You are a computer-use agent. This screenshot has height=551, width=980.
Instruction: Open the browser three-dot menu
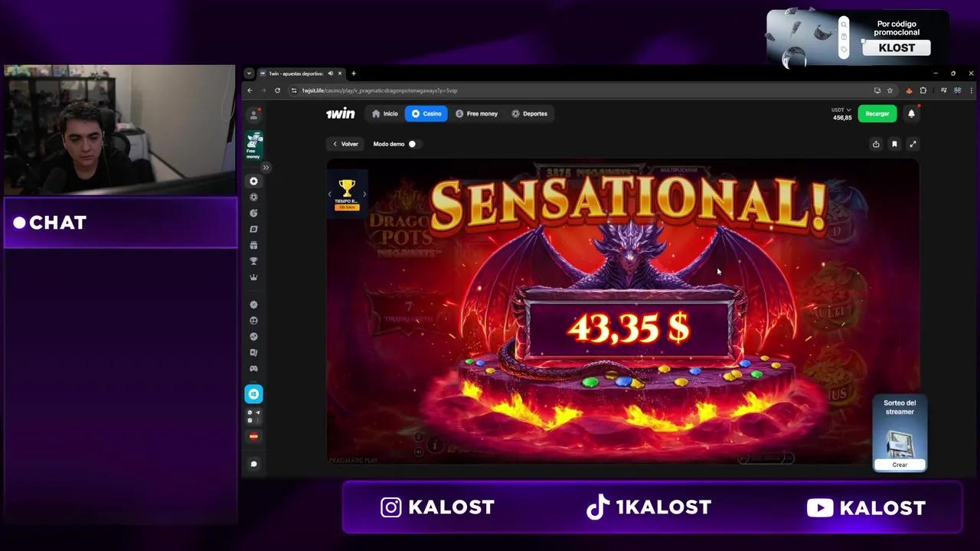coord(971,90)
